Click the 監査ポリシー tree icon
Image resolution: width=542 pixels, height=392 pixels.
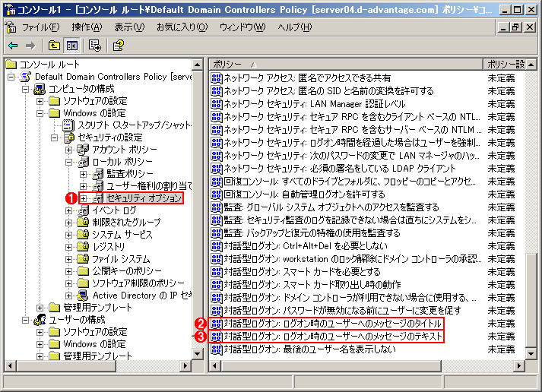tap(98, 174)
